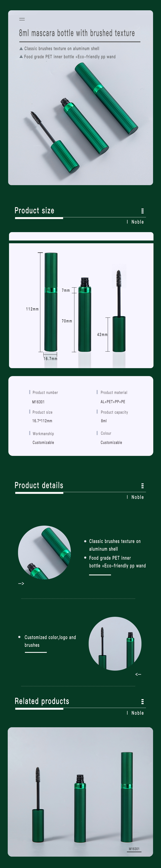
Task: Select the Product details section heading
Action: 39,485
